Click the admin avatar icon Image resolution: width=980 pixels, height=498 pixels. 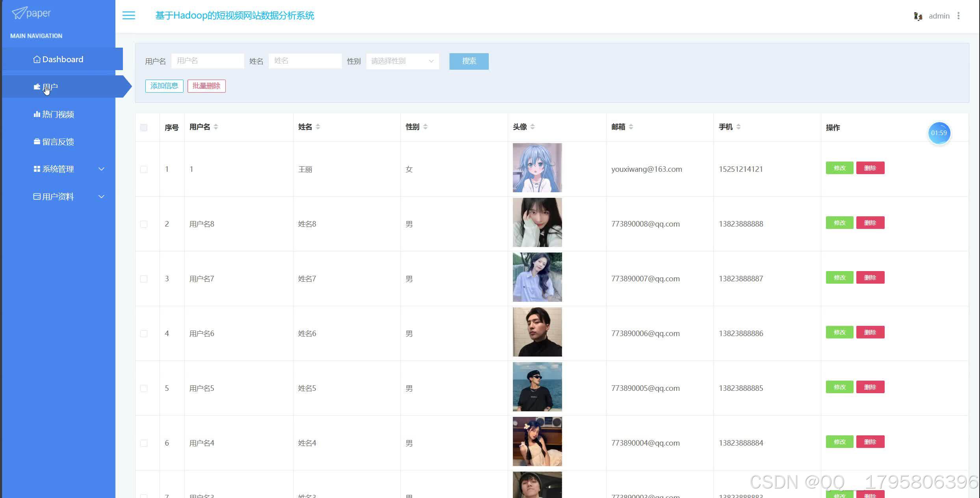pyautogui.click(x=918, y=16)
